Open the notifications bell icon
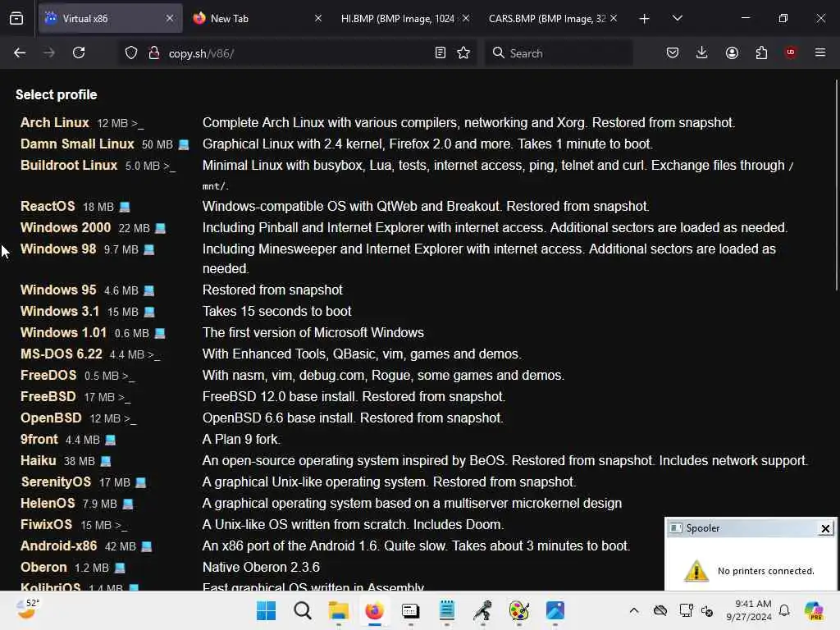Viewport: 840px width, 630px height. point(784,610)
